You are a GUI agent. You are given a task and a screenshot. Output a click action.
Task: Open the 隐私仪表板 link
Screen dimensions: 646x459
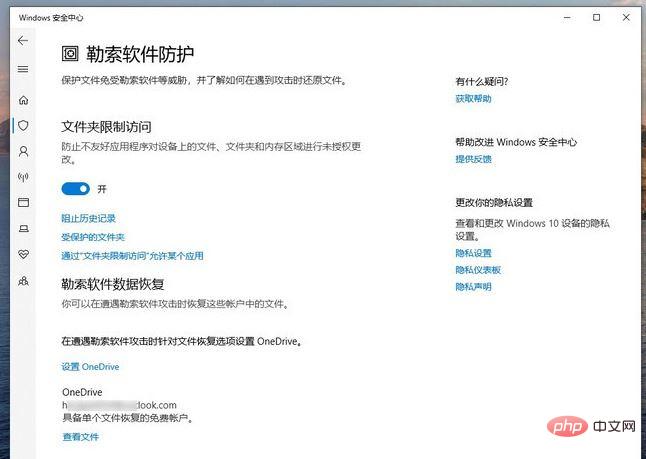478,270
